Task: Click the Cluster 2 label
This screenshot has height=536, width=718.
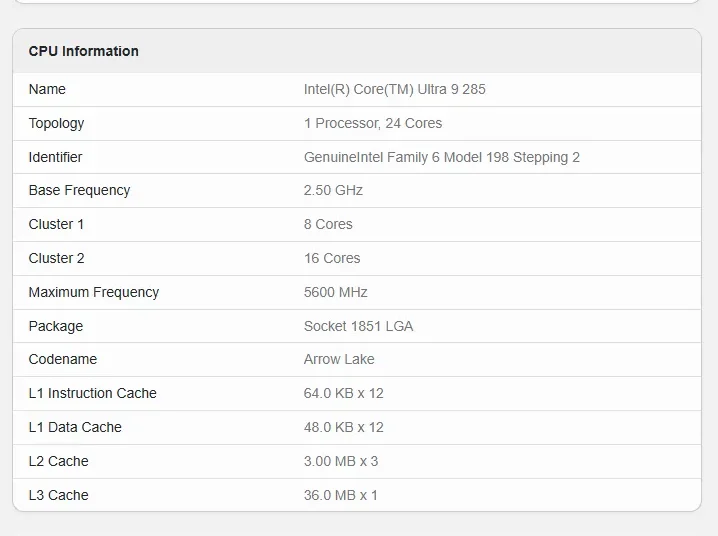Action: (56, 258)
